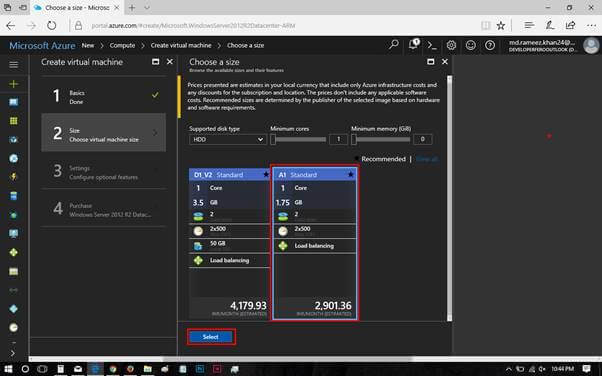Screen dimensions: 602x376
Task: Click the Minimum cores value field
Action: click(x=338, y=139)
